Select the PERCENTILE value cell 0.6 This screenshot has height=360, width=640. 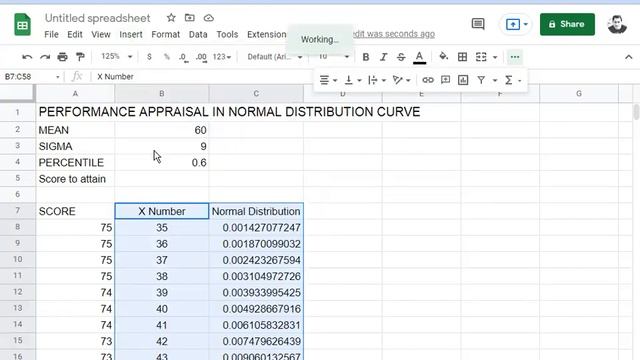(x=162, y=162)
